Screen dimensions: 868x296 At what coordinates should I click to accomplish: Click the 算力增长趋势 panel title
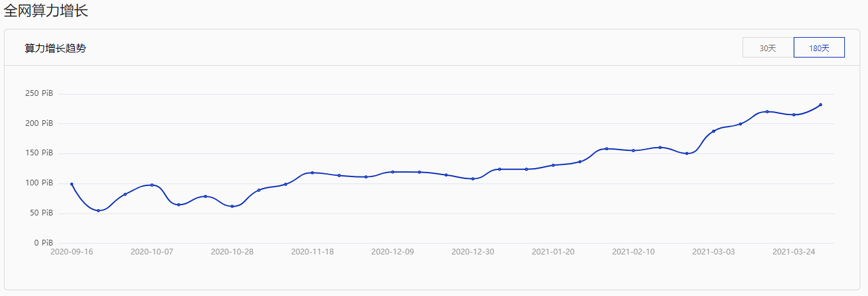pyautogui.click(x=55, y=49)
